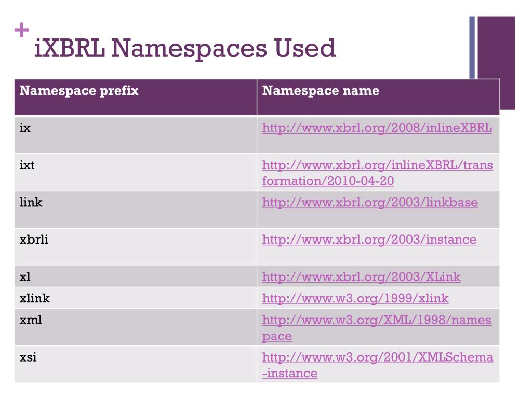Select the 'link' prefix cell
The image size is (532, 399).
click(x=136, y=209)
